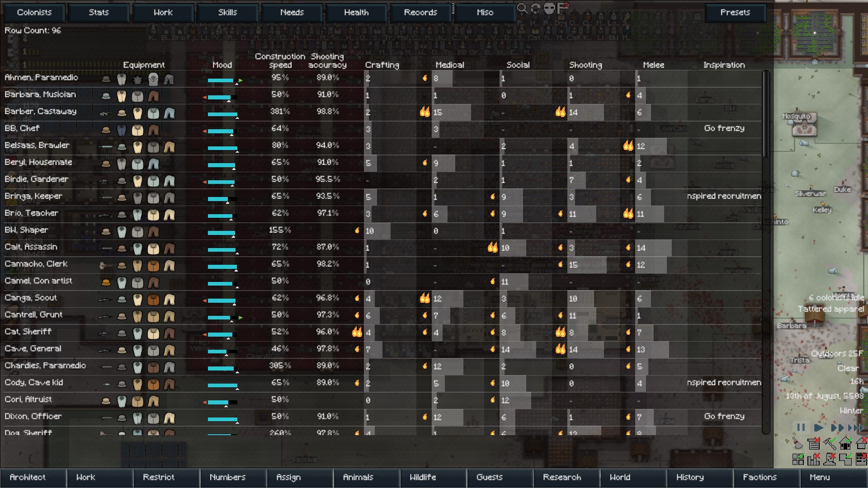Toggle the roof outline icon with red X
This screenshot has width=868, height=488.
[861, 443]
